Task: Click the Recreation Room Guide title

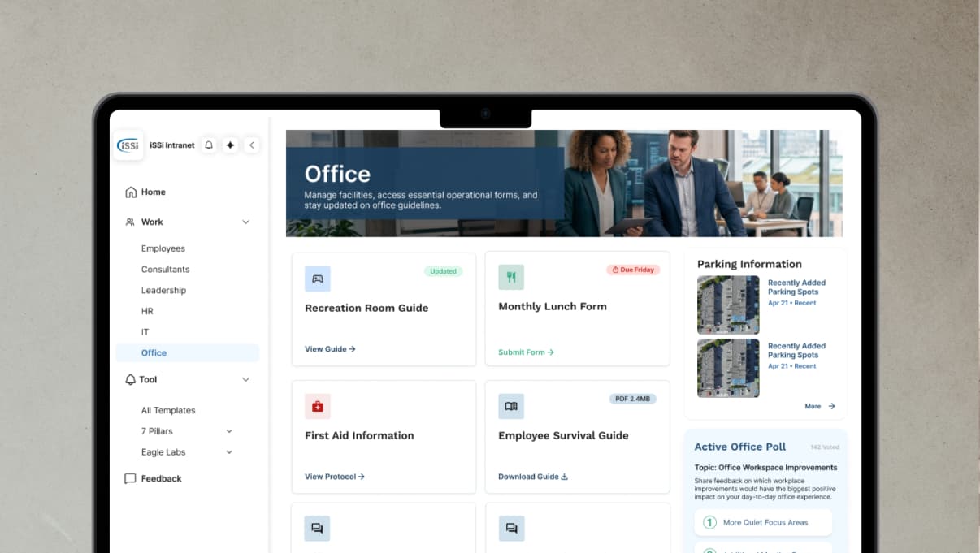Action: click(x=366, y=308)
